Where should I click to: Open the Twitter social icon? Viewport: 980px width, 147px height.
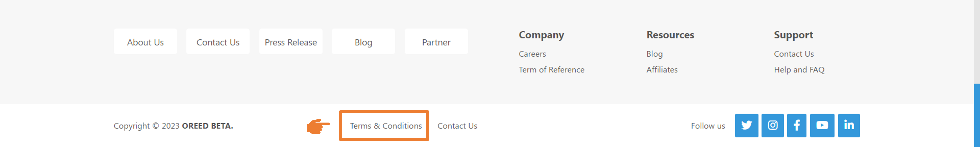[x=746, y=125]
